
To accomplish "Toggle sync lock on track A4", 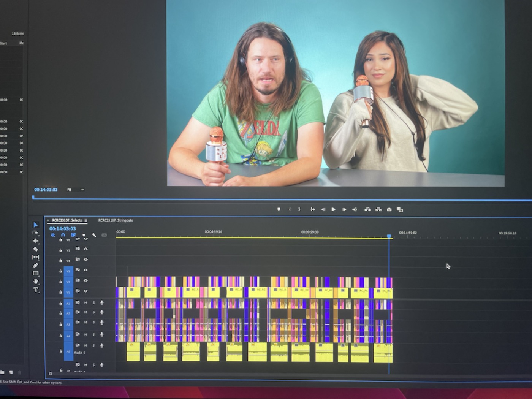I will click(x=78, y=334).
